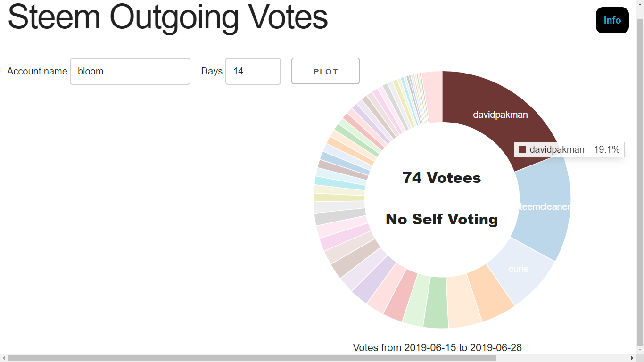The image size is (644, 362).
Task: Click the PLOT button
Action: 325,71
